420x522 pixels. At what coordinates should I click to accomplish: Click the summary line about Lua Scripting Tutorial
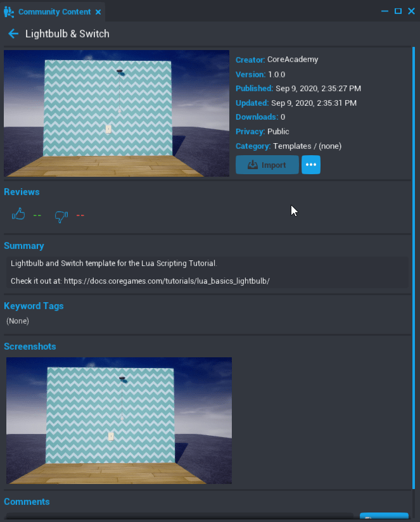[114, 264]
